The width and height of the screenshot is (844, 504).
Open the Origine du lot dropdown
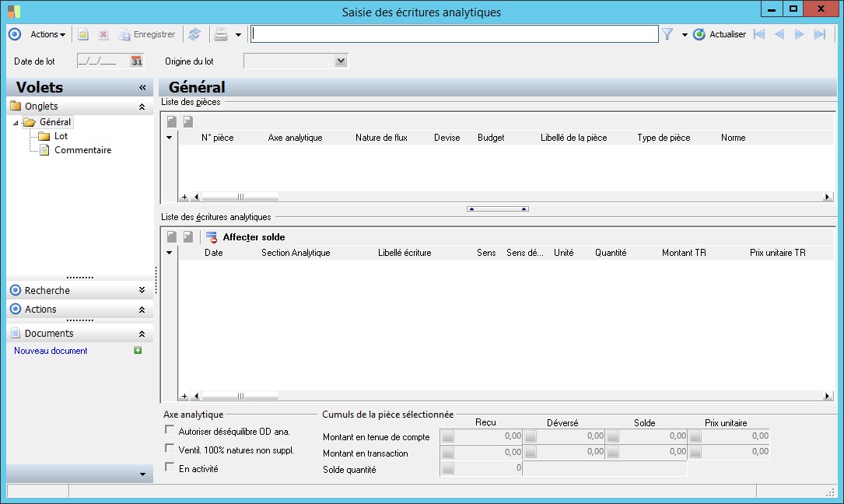click(341, 61)
